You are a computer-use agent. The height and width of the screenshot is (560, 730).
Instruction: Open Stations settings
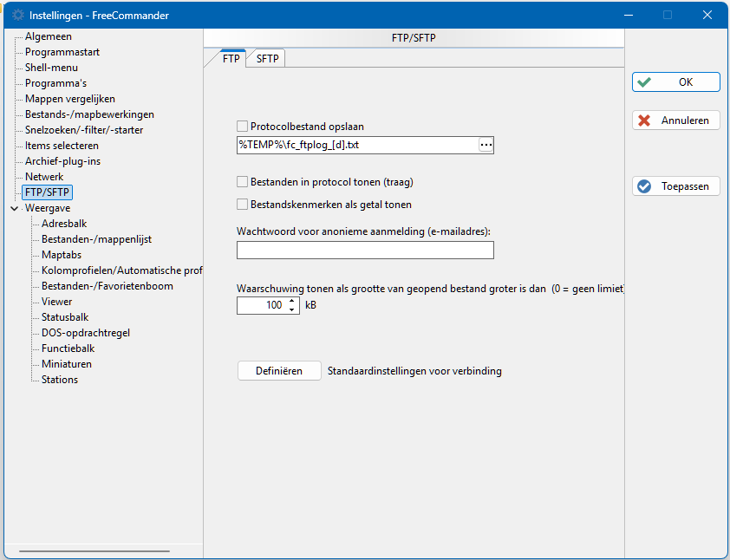(x=60, y=380)
